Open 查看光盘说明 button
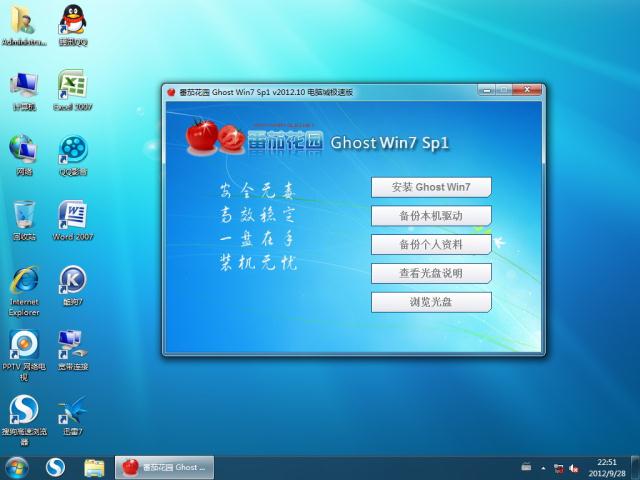The image size is (640, 480). coord(431,273)
